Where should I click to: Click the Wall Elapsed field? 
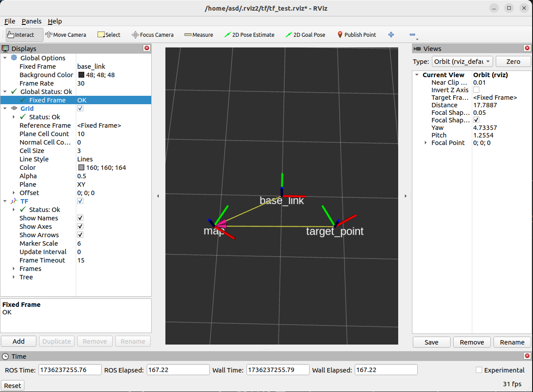[386, 370]
